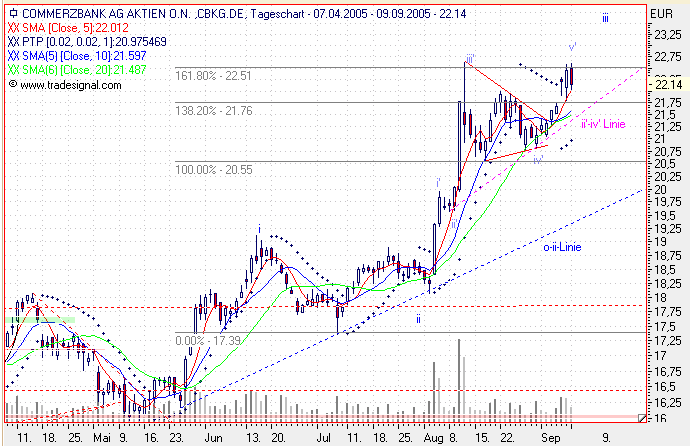Click the '100.00% - 20.55' Fibonacci label

coord(214,170)
